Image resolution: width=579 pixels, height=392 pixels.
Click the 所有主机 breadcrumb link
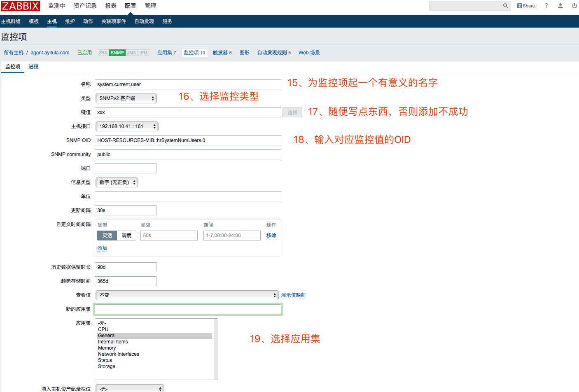tap(14, 53)
